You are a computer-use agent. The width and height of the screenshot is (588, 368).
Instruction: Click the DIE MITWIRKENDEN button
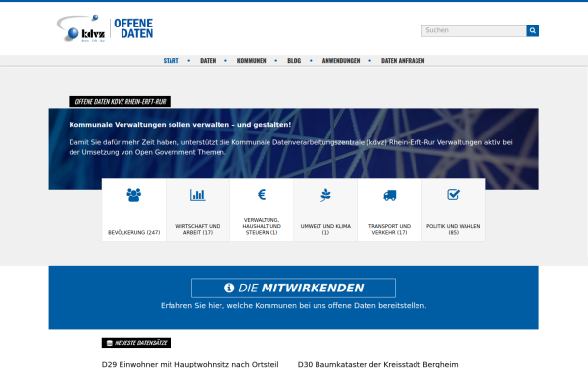[293, 288]
